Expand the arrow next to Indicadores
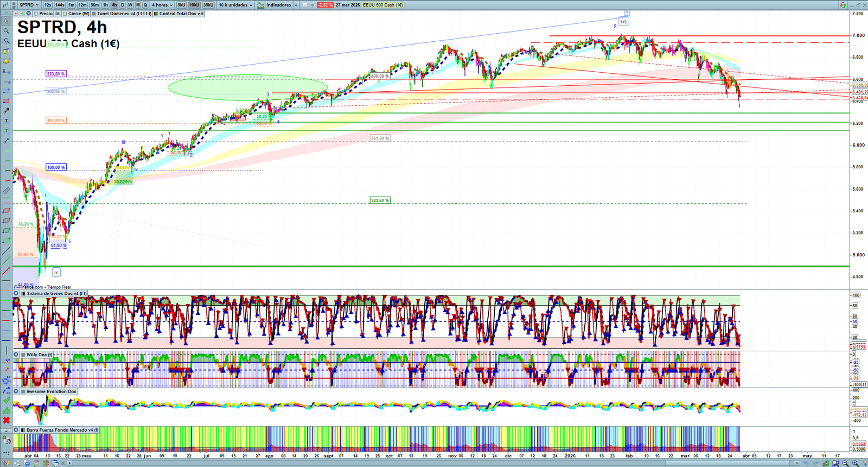This screenshot has width=868, height=467. coord(296,5)
